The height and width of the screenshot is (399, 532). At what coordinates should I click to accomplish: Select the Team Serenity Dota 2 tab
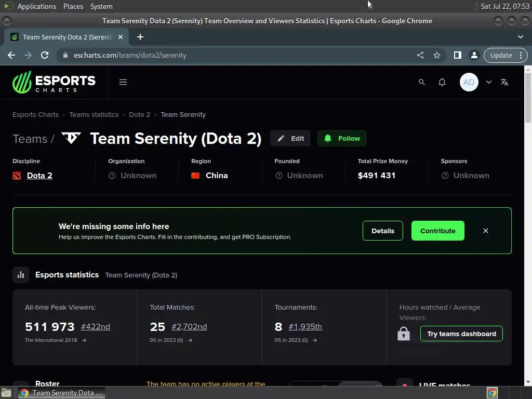66,37
